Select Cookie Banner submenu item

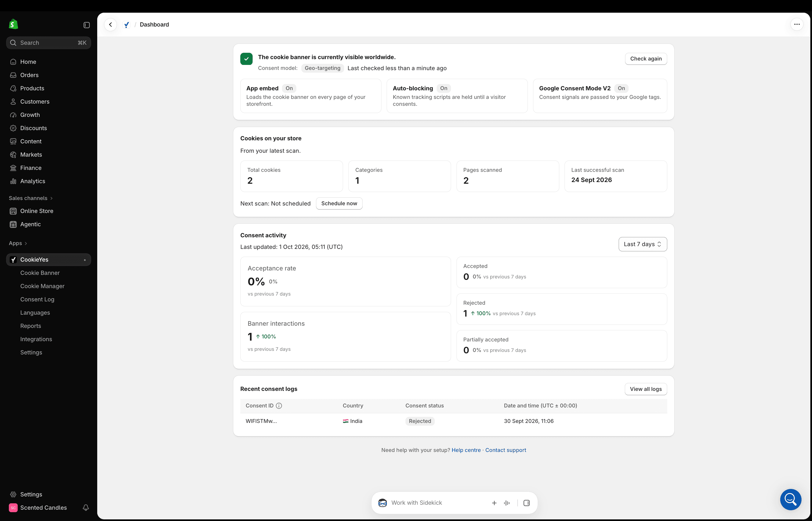click(40, 273)
